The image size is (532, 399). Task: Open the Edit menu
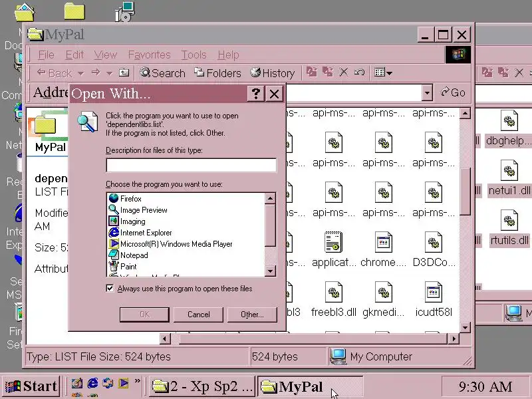pos(74,55)
